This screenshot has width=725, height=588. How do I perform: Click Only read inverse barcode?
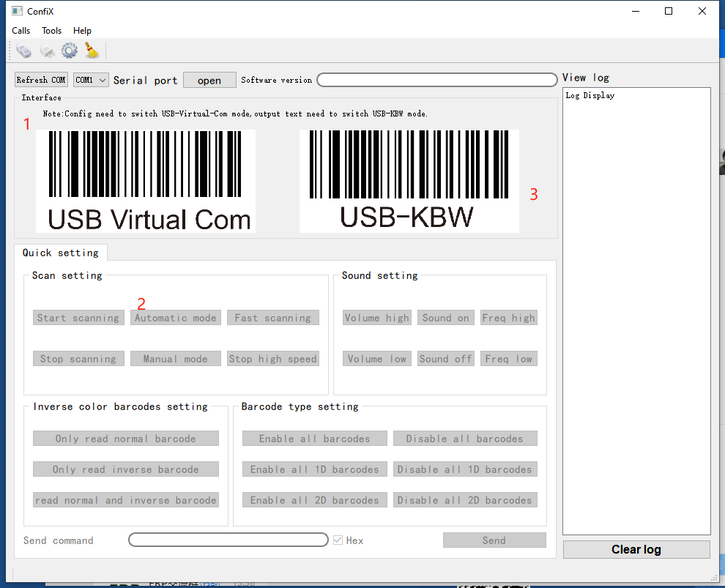126,469
